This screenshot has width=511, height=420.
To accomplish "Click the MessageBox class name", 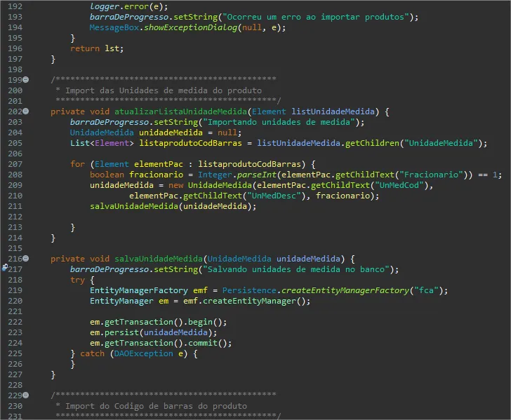I will 114,27.
